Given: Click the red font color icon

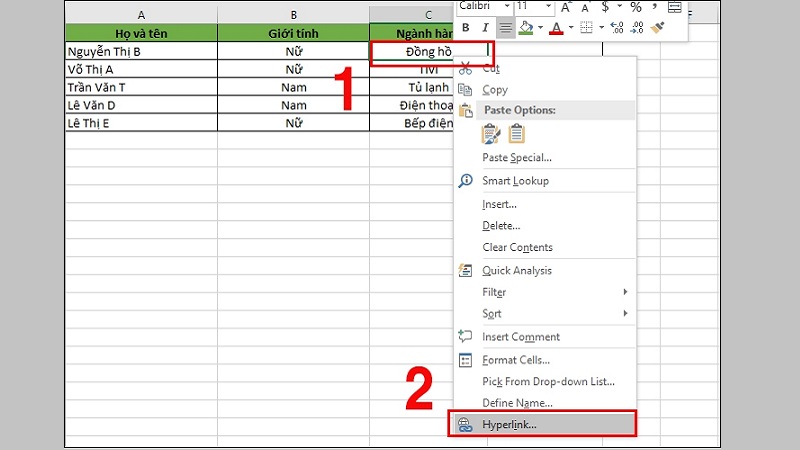Looking at the screenshot, I should click(x=557, y=28).
